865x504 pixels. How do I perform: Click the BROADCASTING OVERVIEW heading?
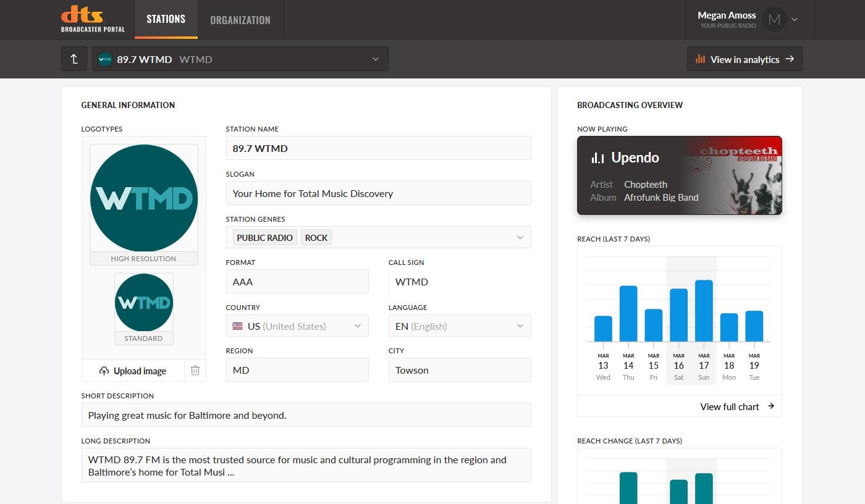pos(630,105)
